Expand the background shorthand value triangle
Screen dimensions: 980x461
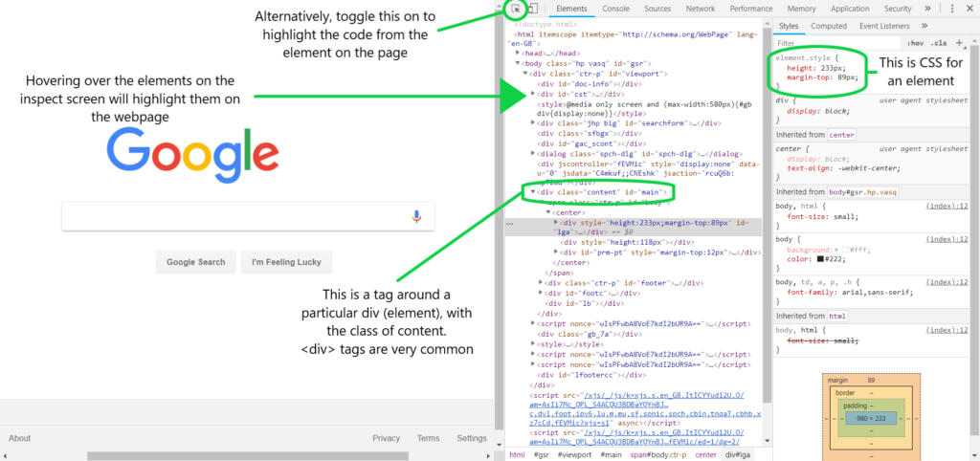(x=836, y=250)
